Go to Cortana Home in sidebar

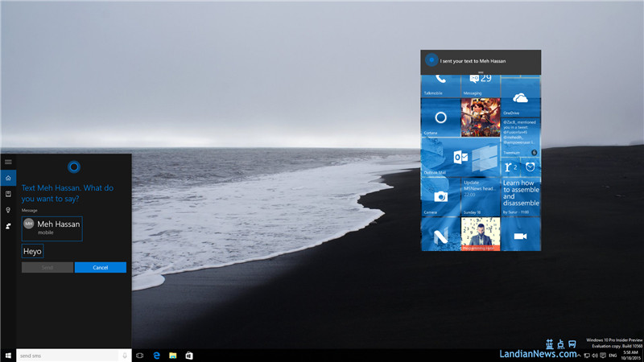pyautogui.click(x=8, y=178)
